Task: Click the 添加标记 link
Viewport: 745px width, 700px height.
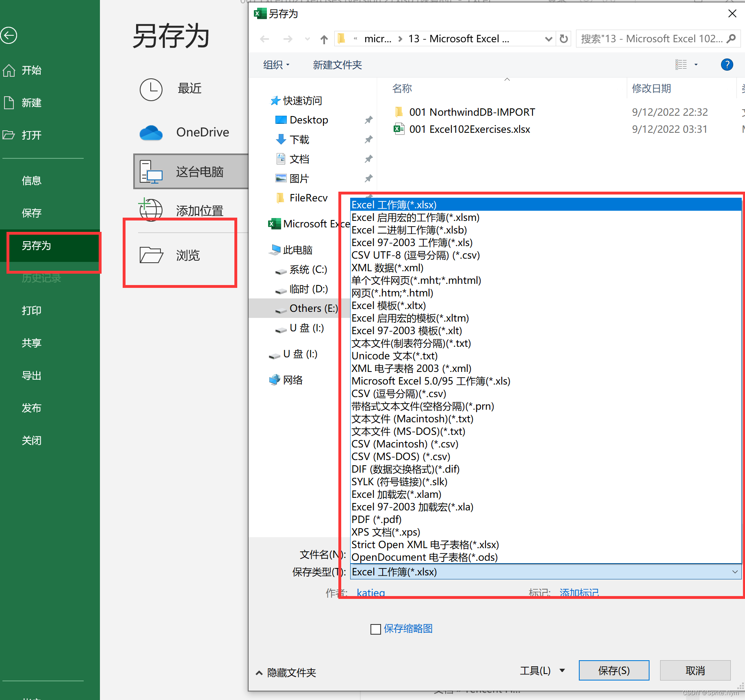Action: 579,593
